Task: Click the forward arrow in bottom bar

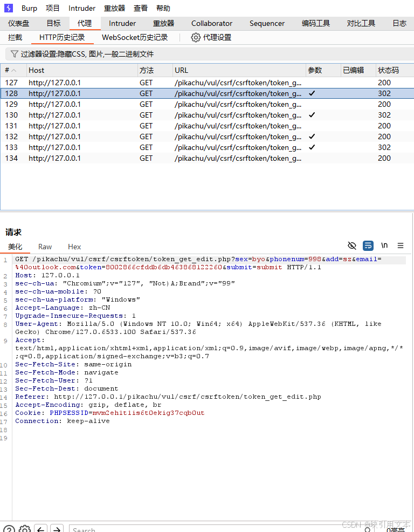Action: pyautogui.click(x=57, y=529)
